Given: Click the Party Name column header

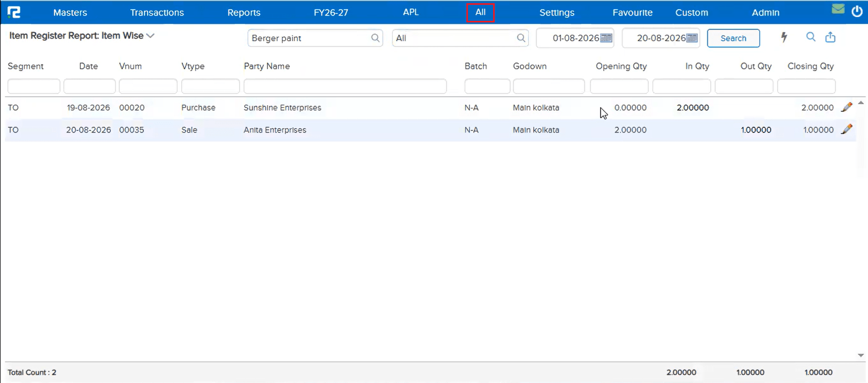Looking at the screenshot, I should click(267, 66).
